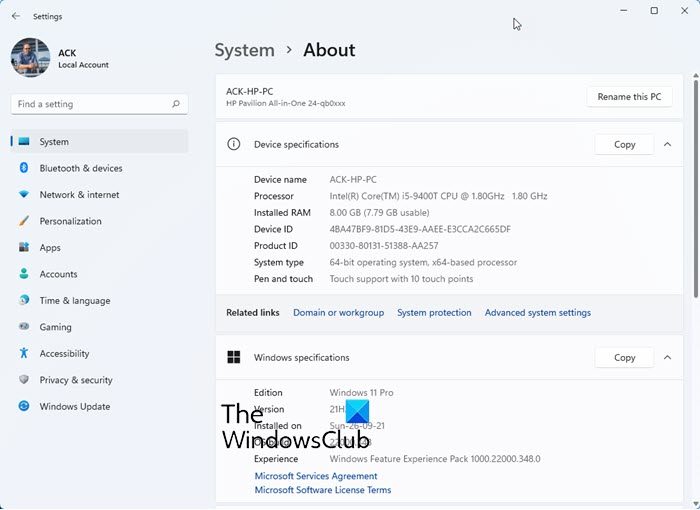Maximize the Settings window
The width and height of the screenshot is (700, 510).
pyautogui.click(x=654, y=10)
